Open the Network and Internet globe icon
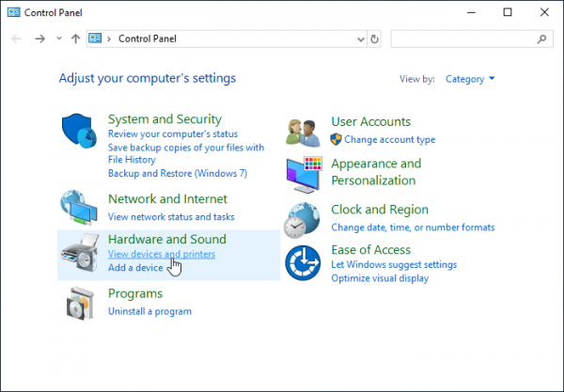Image resolution: width=564 pixels, height=392 pixels. pyautogui.click(x=79, y=208)
